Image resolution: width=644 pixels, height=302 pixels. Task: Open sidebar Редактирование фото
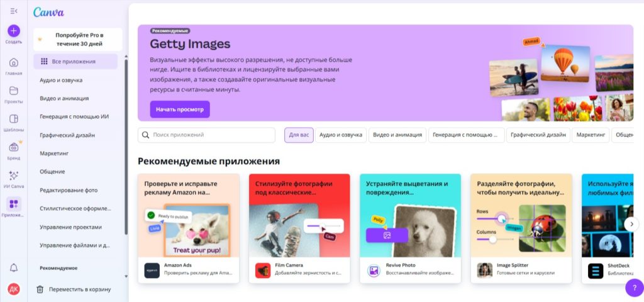point(69,190)
